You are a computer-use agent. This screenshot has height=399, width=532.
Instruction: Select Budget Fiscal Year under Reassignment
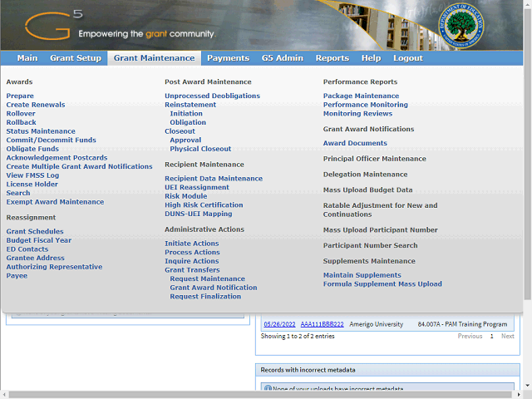click(x=38, y=240)
